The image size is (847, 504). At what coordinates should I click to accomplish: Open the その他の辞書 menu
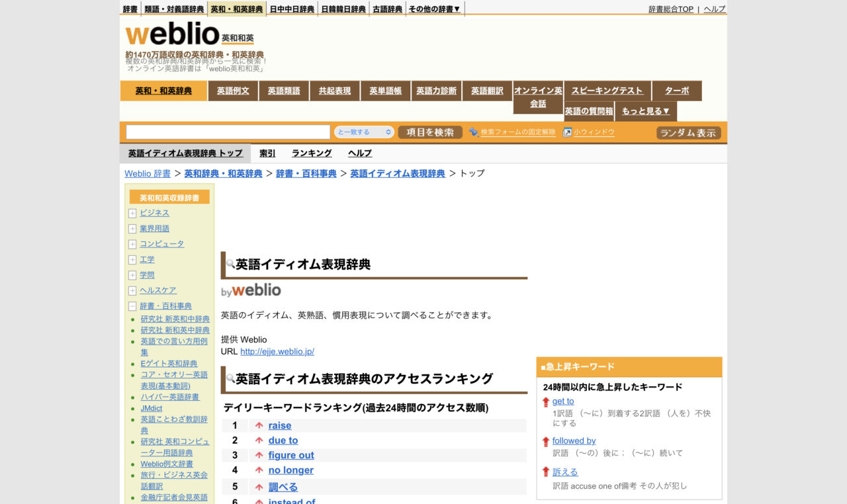point(433,9)
